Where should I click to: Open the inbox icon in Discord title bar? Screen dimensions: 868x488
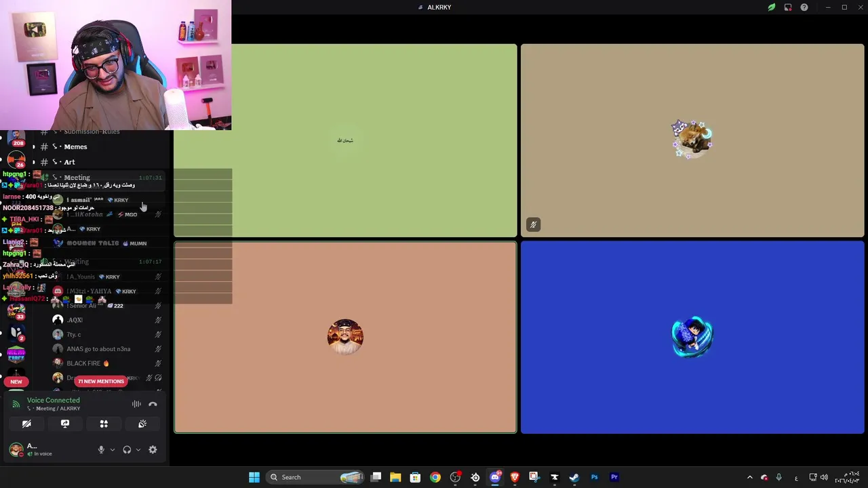[787, 7]
